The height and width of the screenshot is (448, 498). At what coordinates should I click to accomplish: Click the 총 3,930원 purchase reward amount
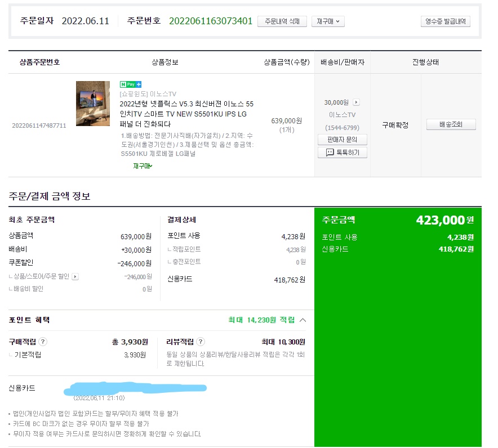(130, 342)
